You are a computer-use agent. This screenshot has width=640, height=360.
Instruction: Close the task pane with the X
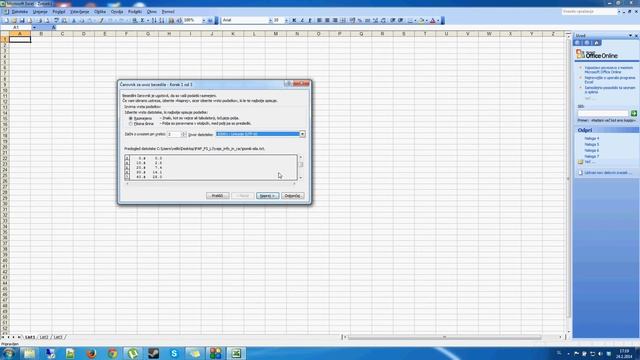pos(636,36)
